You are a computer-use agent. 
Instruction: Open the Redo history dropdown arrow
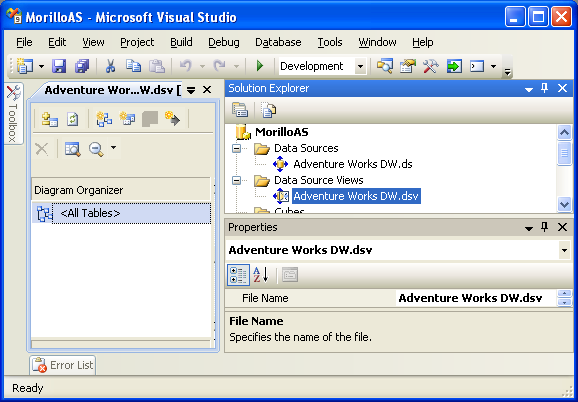tap(236, 67)
